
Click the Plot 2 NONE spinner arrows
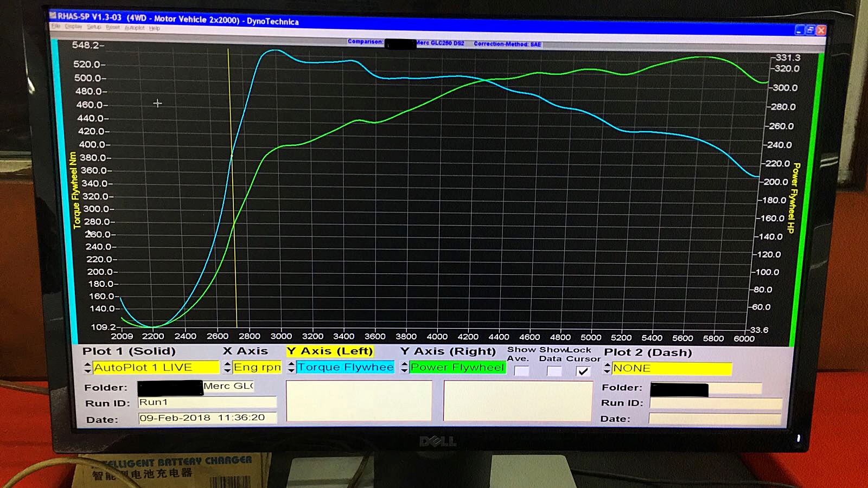tap(607, 368)
